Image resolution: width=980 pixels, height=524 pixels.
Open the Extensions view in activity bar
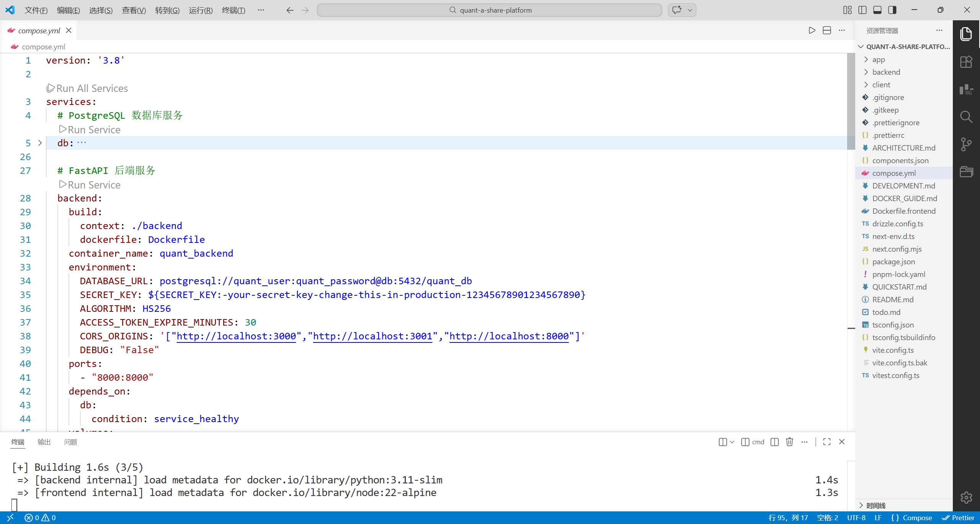pos(966,62)
